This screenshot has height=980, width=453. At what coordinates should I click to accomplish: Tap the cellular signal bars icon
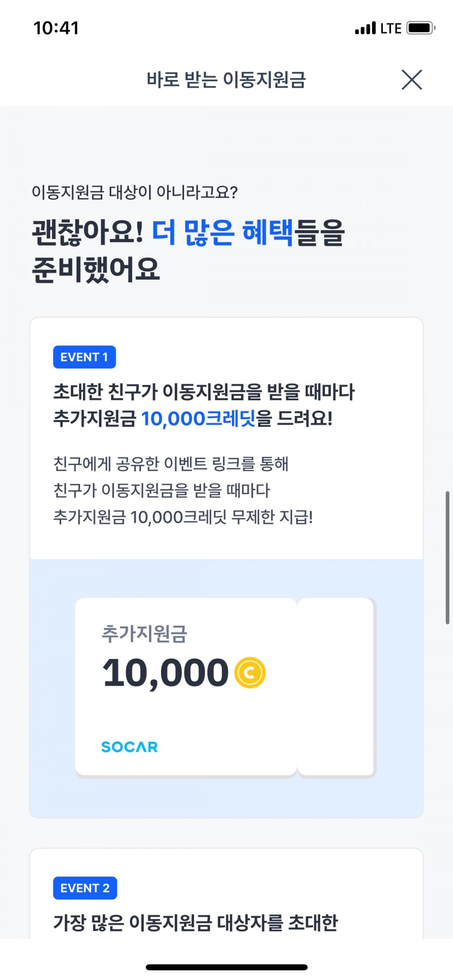pyautogui.click(x=365, y=29)
